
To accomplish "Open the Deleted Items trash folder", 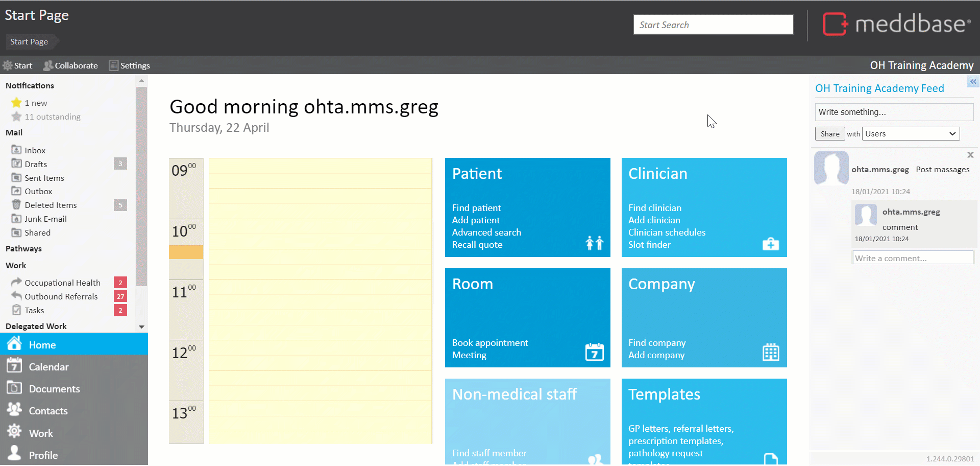I will (51, 205).
